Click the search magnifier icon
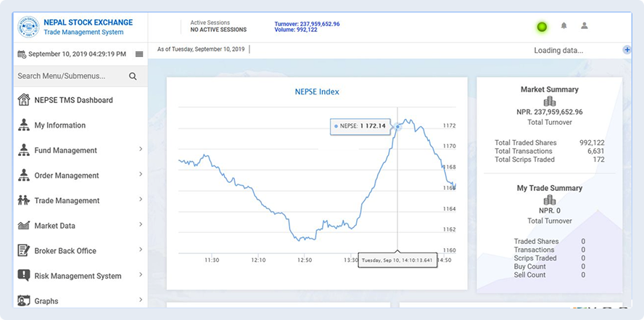Screen dimensions: 644x320 point(133,76)
